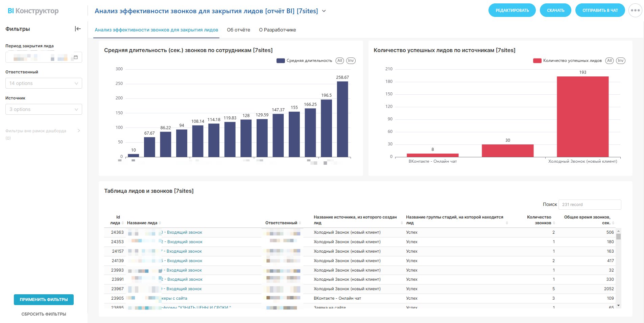Open the report title dropdown chevron
The image size is (644, 323).
[x=324, y=11]
